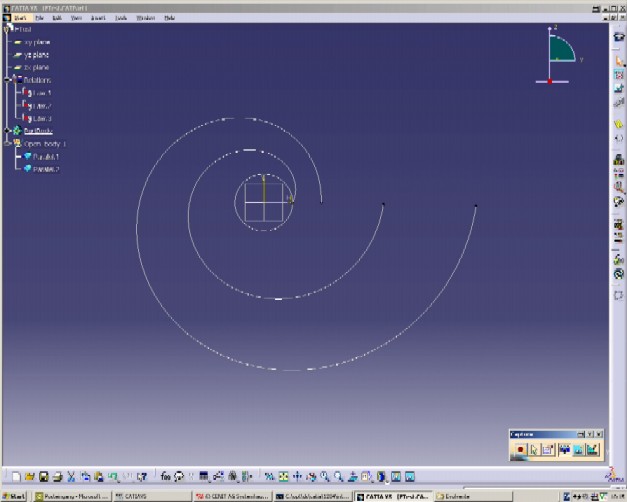Click the Select mode icon in Capture toolbar
Screen dimensions: 627x502
coord(534,450)
